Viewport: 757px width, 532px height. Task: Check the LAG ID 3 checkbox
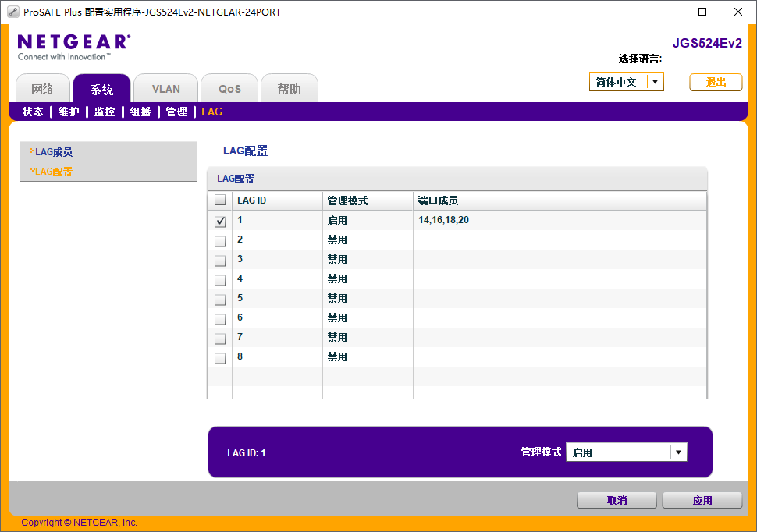pyautogui.click(x=220, y=261)
